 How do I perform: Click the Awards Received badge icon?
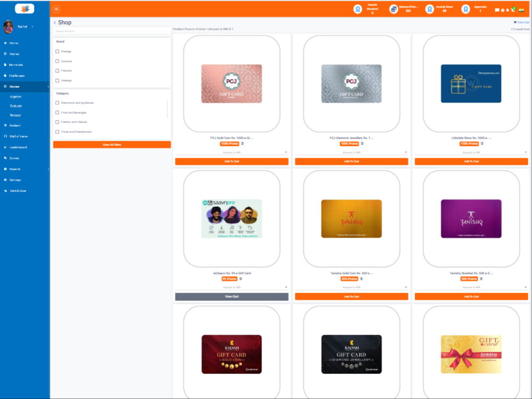[358, 9]
